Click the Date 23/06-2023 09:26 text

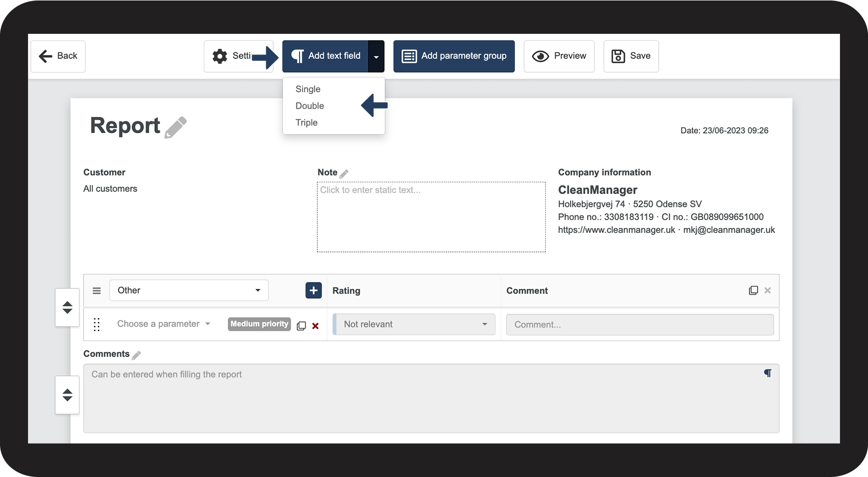click(724, 130)
